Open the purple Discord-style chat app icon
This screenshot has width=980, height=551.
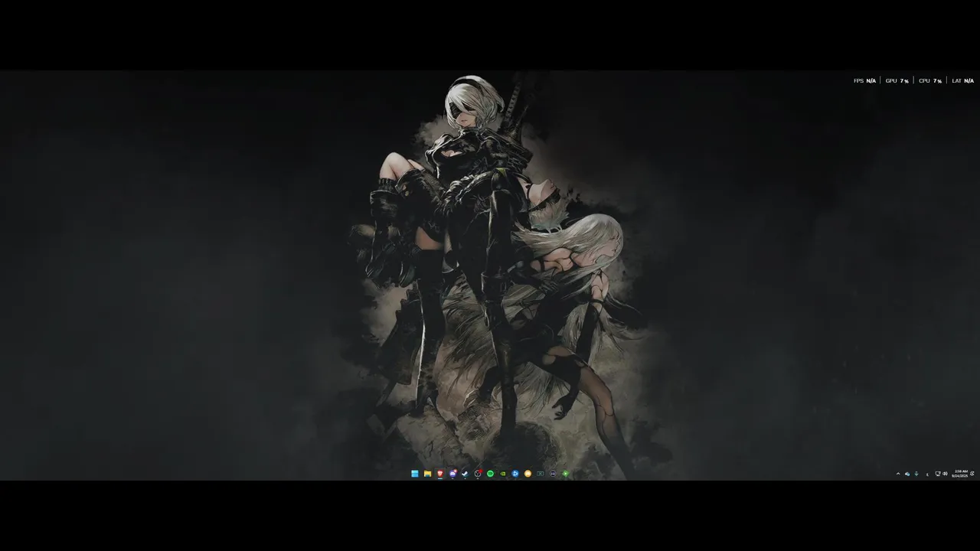pos(452,474)
